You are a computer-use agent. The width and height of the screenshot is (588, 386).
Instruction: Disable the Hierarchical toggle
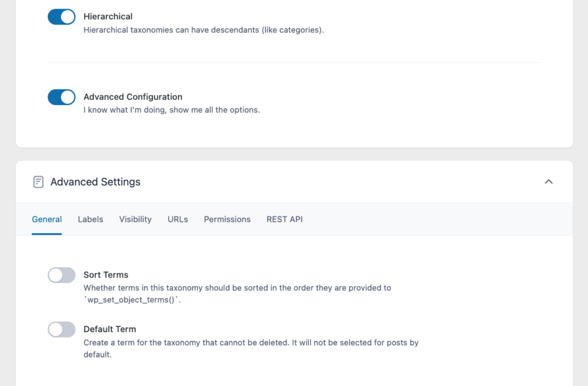(x=61, y=17)
